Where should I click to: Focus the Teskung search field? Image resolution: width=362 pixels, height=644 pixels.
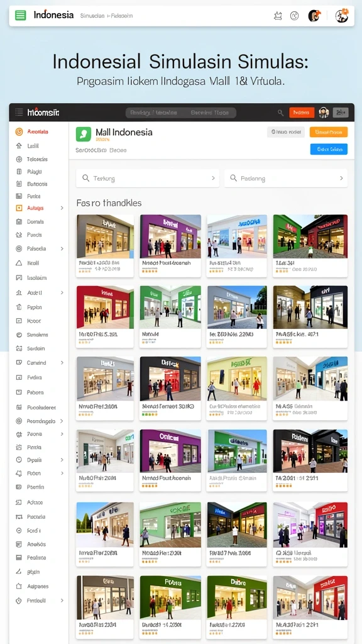click(x=148, y=178)
